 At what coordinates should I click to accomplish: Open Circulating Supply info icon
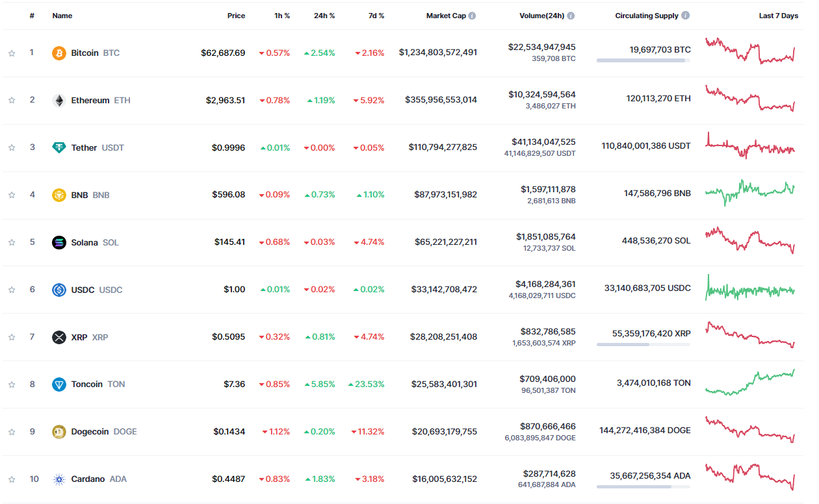(x=686, y=16)
